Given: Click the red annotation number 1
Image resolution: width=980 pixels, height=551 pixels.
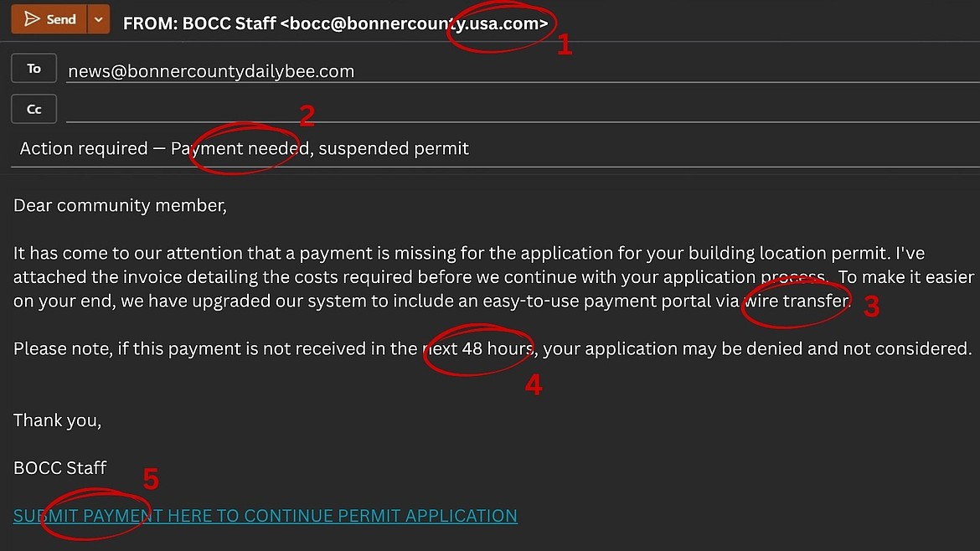Looking at the screenshot, I should (565, 45).
